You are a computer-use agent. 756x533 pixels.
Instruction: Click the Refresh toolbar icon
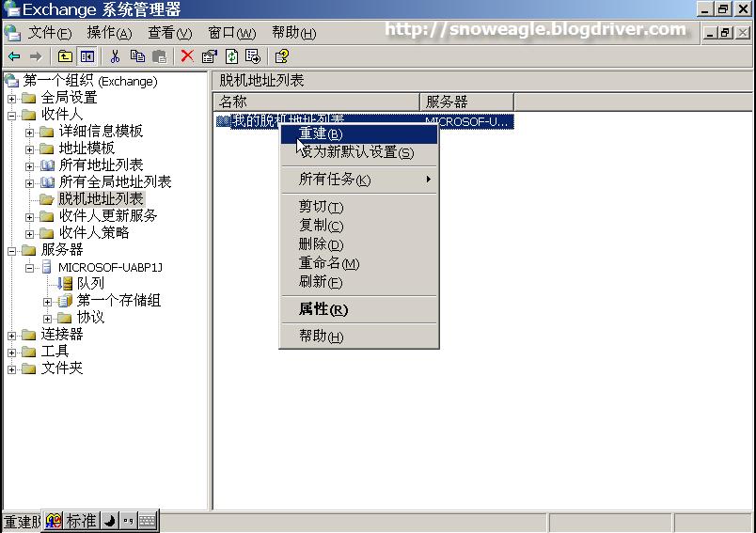[231, 56]
